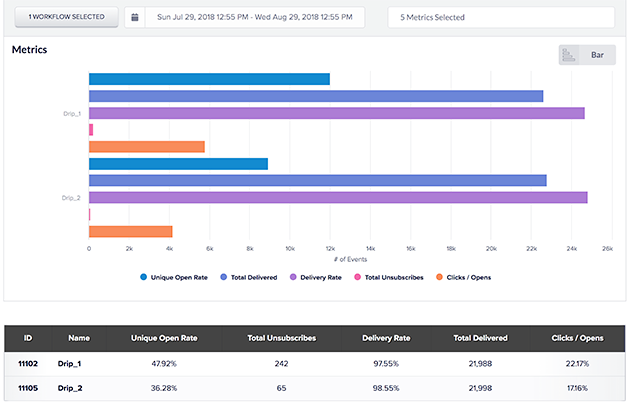
Task: Toggle Unique Open Rate legend dot
Action: (144, 276)
